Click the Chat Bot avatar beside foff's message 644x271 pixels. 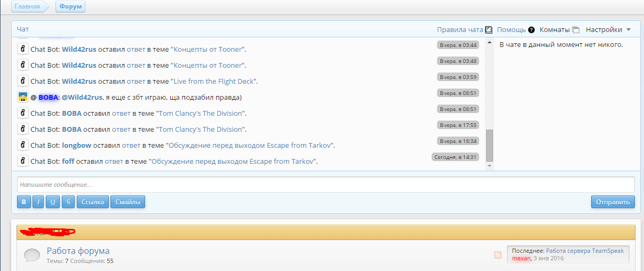pyautogui.click(x=23, y=161)
